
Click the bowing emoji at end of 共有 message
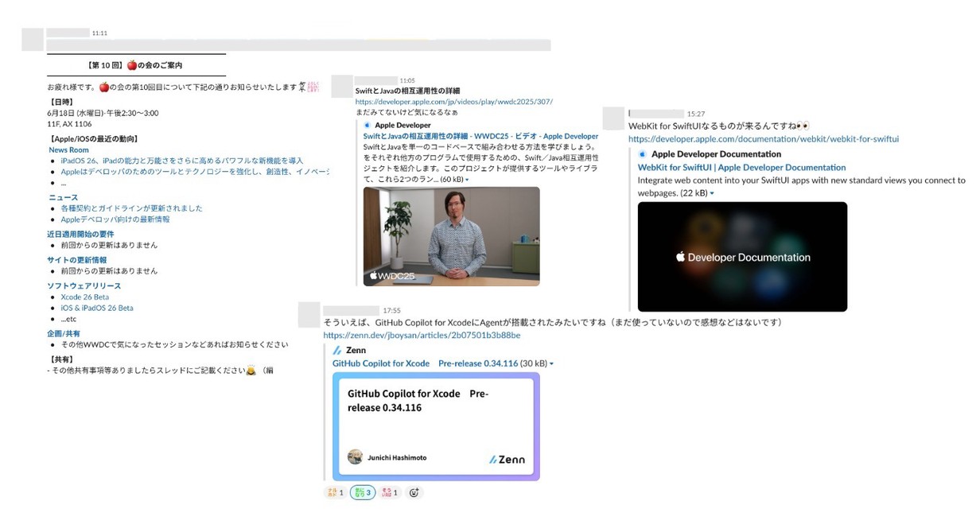click(x=251, y=371)
